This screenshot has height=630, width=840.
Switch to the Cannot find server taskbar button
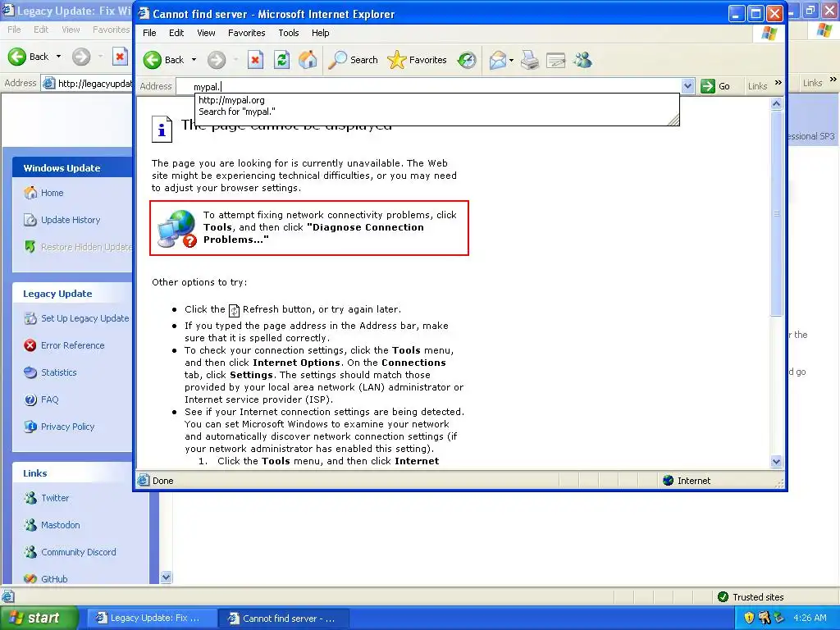[285, 618]
